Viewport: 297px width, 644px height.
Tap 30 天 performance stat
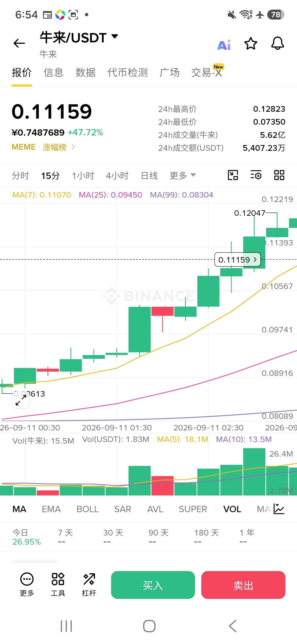(113, 537)
